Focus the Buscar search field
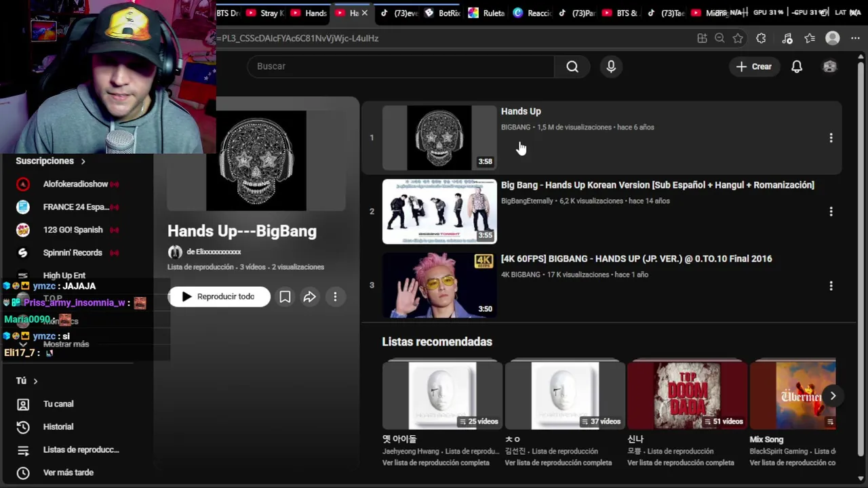Image resolution: width=868 pixels, height=488 pixels. coord(401,66)
